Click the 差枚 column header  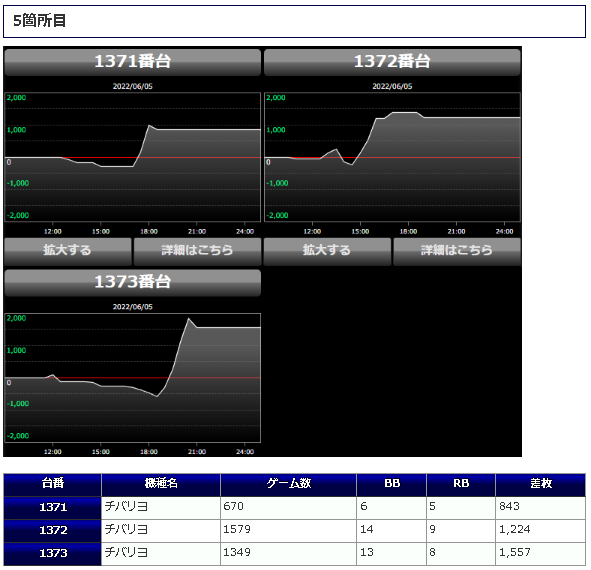[540, 485]
